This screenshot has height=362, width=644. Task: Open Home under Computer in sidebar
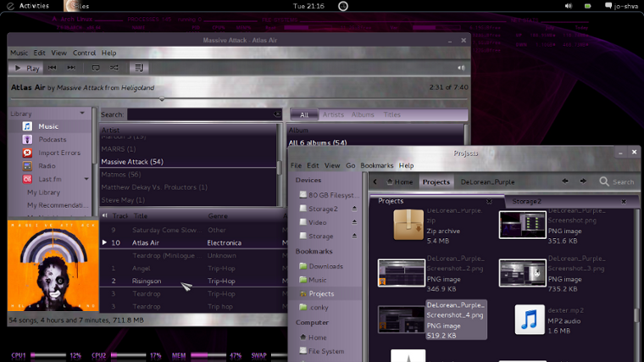(x=313, y=337)
